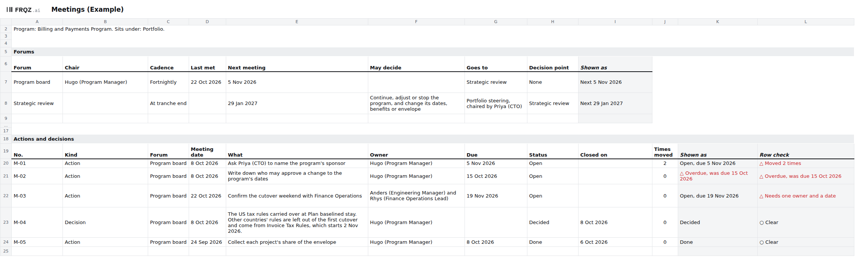Click the FRQZ.ai logo

(x=23, y=10)
